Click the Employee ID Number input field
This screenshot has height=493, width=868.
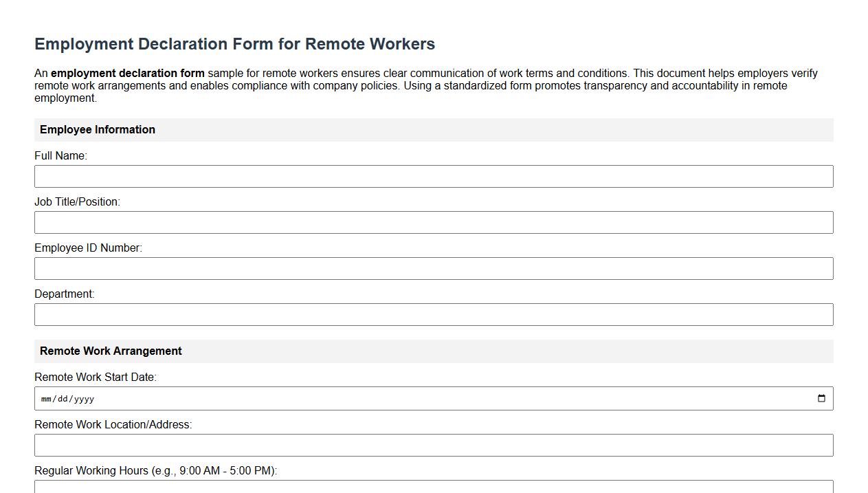(433, 268)
